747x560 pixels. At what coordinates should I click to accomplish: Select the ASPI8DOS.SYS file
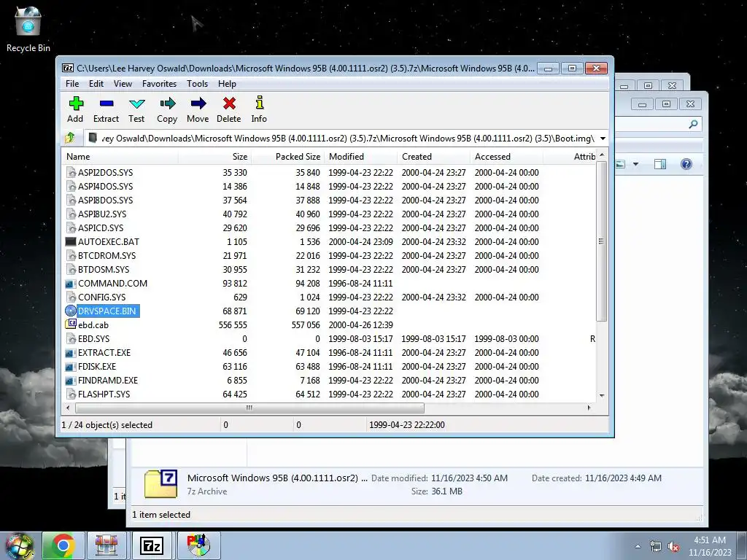click(x=105, y=200)
